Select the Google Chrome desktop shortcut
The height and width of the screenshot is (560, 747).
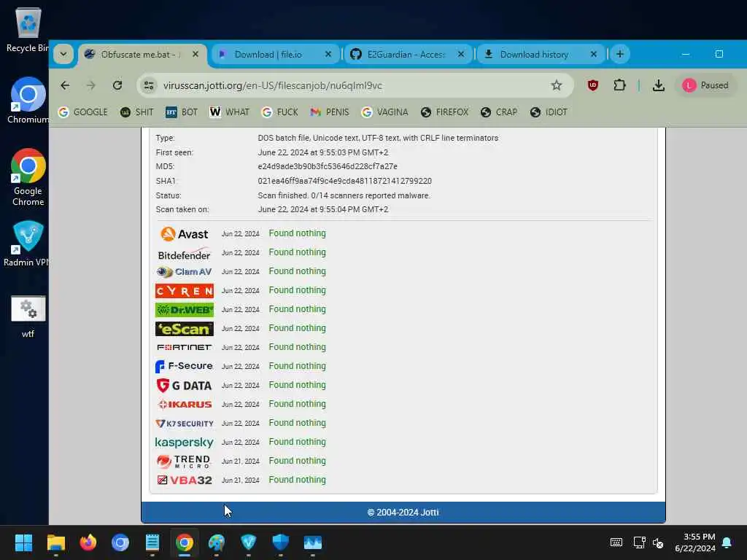[x=28, y=177]
